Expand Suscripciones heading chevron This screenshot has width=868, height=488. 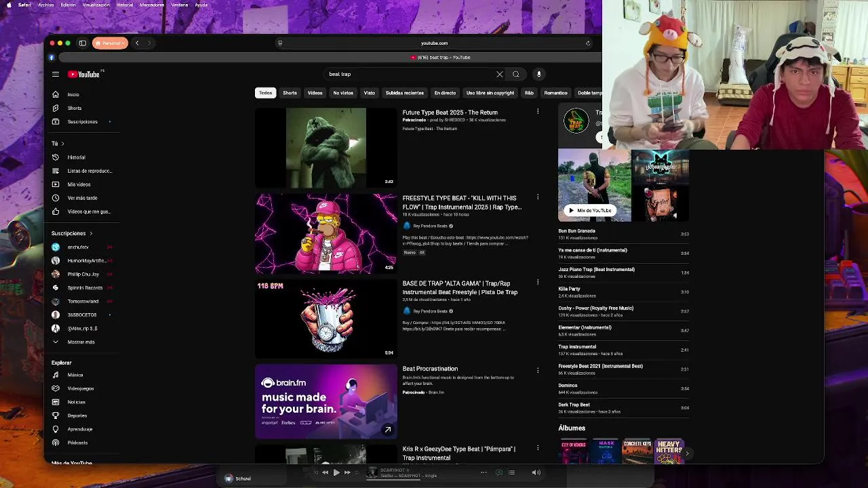(x=91, y=233)
